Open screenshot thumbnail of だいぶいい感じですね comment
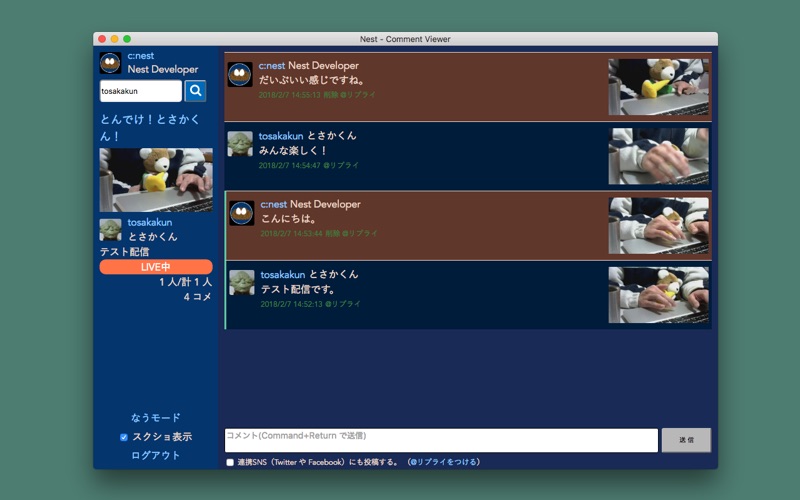Viewport: 800px width, 500px height. [659, 87]
